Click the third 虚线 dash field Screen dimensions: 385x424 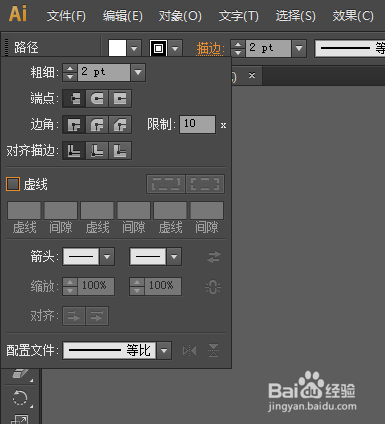(170, 210)
